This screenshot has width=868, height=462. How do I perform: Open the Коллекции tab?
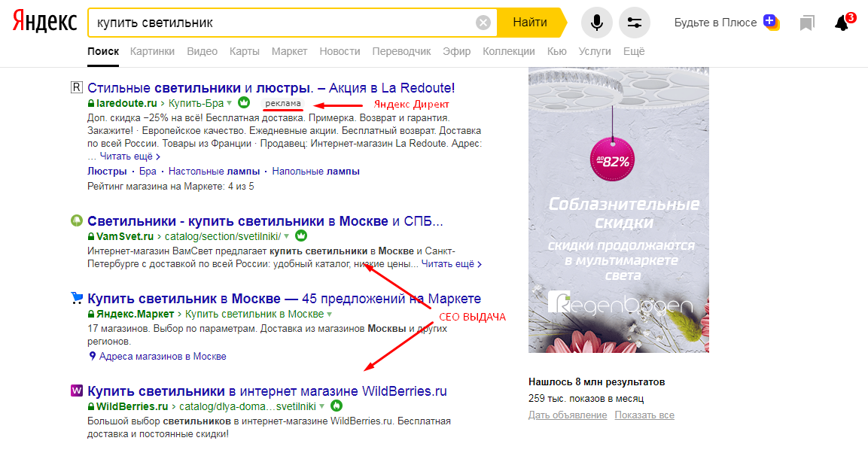[x=509, y=51]
